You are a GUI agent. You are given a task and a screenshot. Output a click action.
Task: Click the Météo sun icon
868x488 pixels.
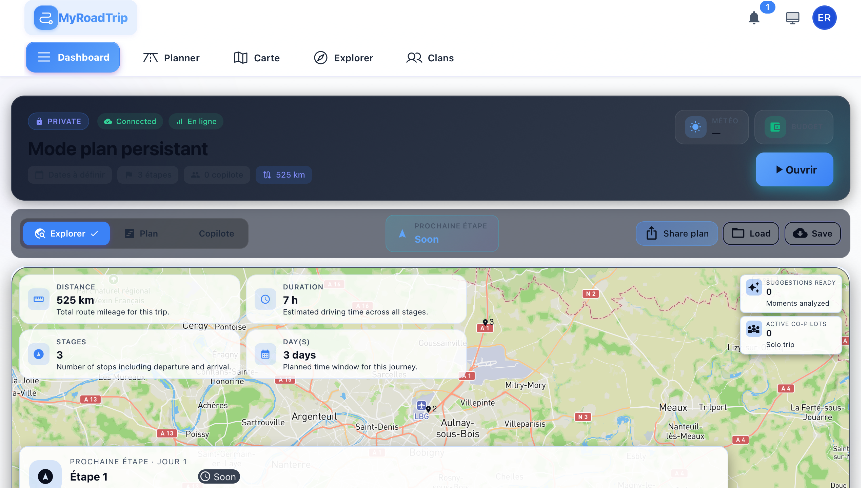coord(695,127)
